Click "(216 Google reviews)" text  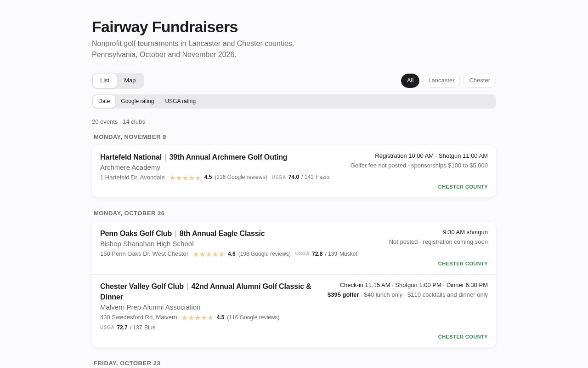pos(241,178)
